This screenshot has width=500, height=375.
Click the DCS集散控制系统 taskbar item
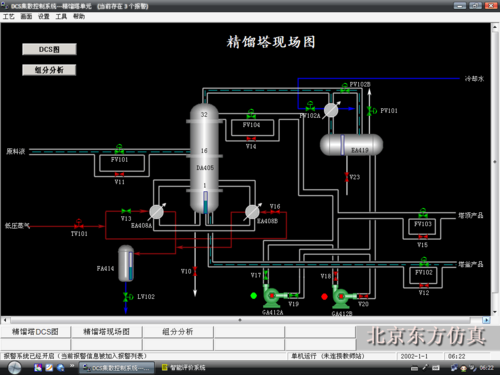pyautogui.click(x=117, y=368)
